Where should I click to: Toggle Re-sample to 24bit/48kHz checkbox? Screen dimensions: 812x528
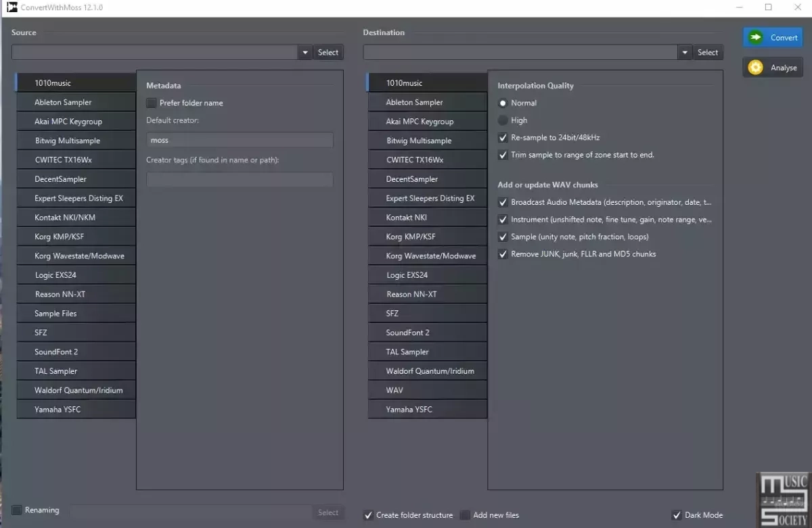click(x=503, y=137)
